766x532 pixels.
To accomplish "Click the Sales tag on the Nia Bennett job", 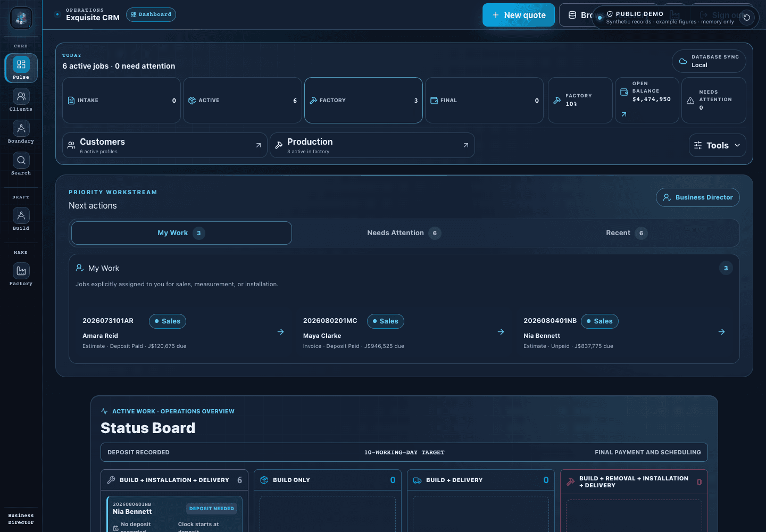I will point(600,321).
